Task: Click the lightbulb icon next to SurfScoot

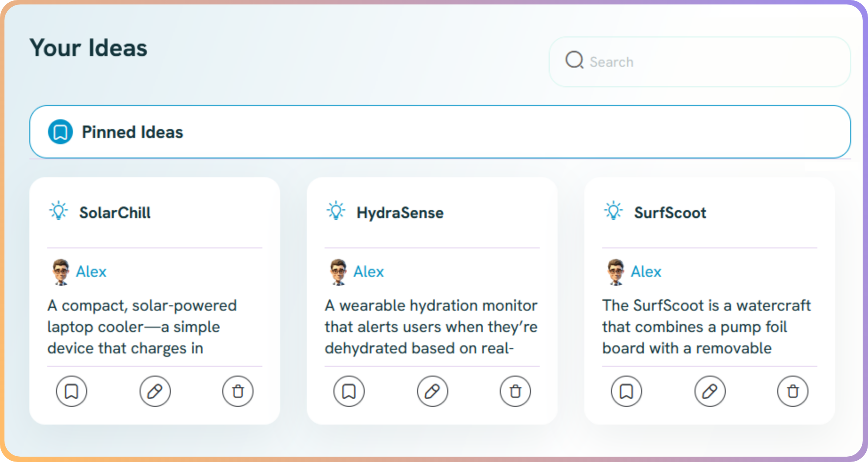Action: 614,211
